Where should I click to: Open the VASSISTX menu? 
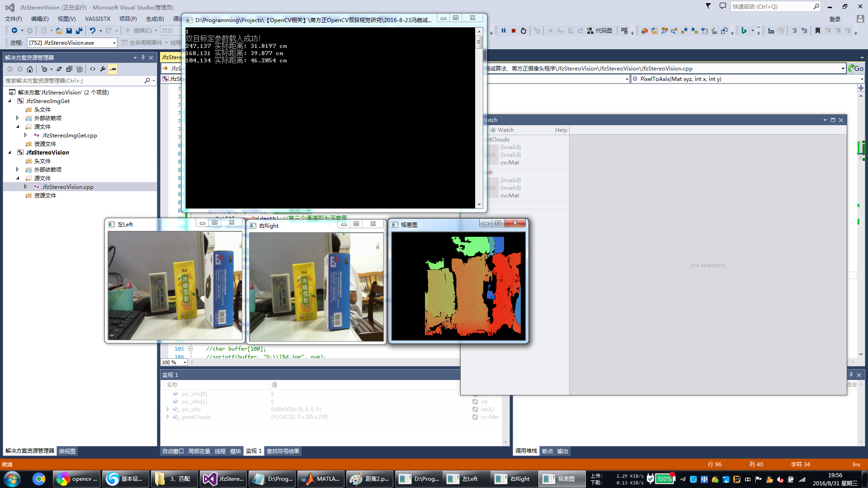97,19
